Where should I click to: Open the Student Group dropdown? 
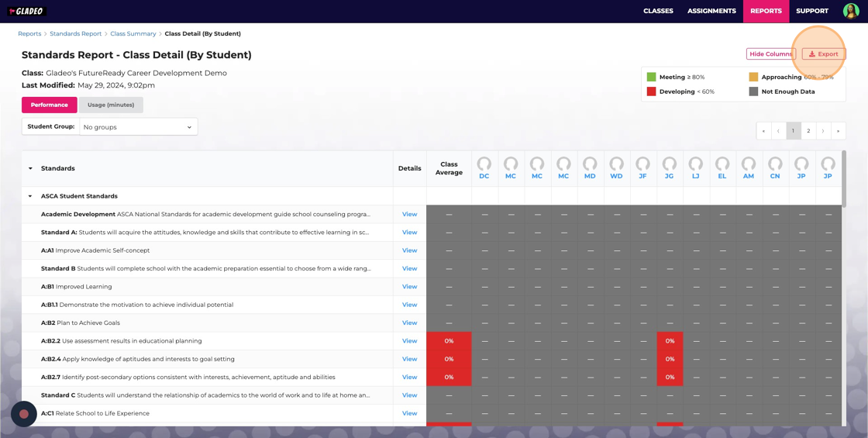coord(139,127)
